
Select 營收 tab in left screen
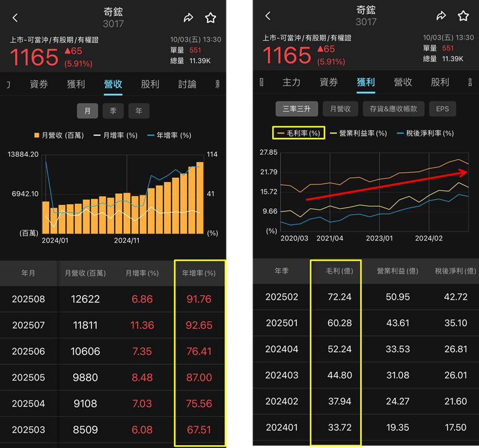[x=113, y=84]
